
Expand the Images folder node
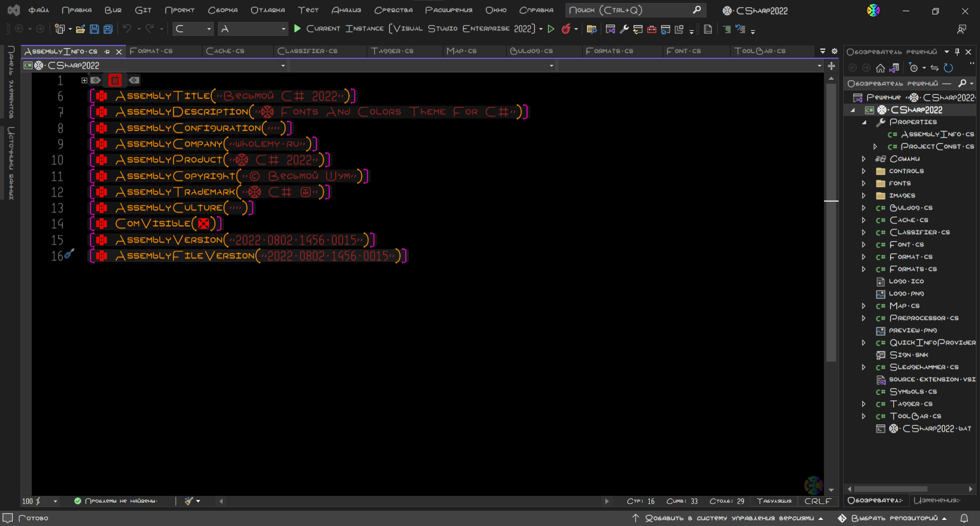click(x=864, y=196)
